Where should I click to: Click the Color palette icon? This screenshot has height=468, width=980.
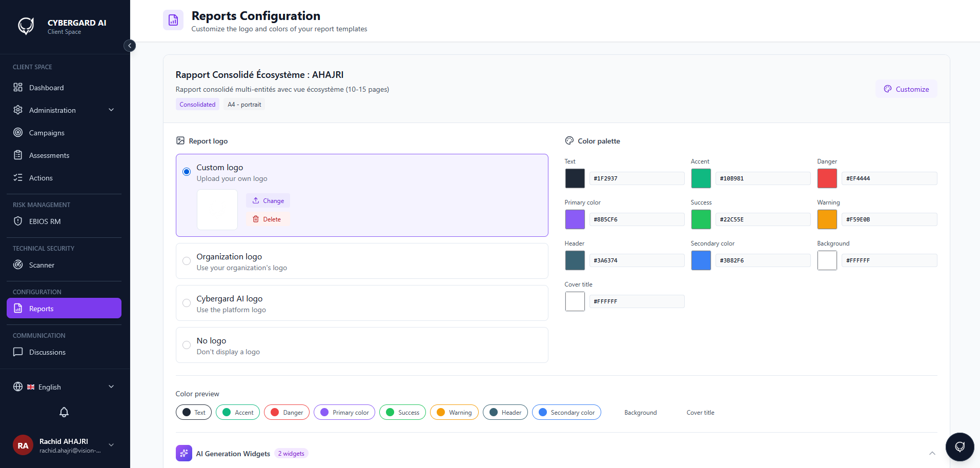[x=569, y=140]
